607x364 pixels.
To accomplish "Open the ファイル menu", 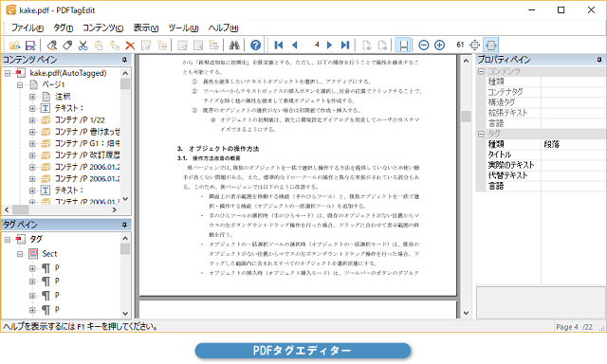I will pos(28,27).
